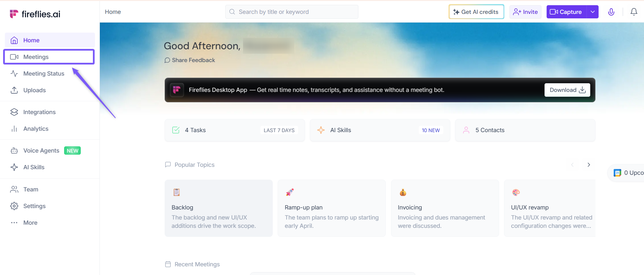Click the Fireflies Desktop App logo icon
The image size is (644, 275).
tap(177, 90)
